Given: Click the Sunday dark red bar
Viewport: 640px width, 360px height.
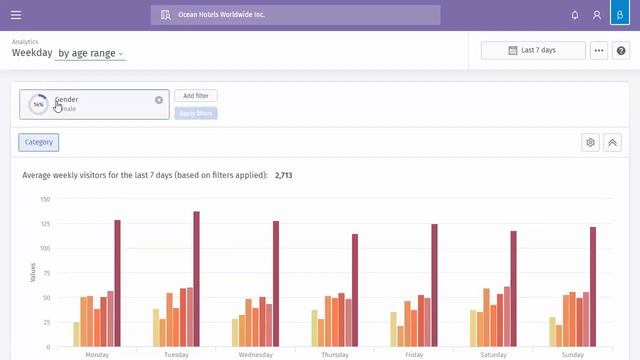Looking at the screenshot, I should pos(593,287).
